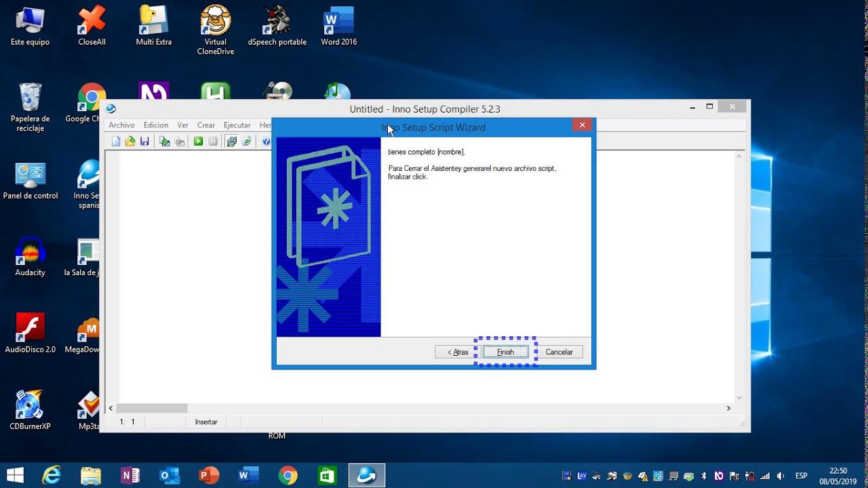This screenshot has width=868, height=488.
Task: Open the Crear menu
Action: coord(206,125)
